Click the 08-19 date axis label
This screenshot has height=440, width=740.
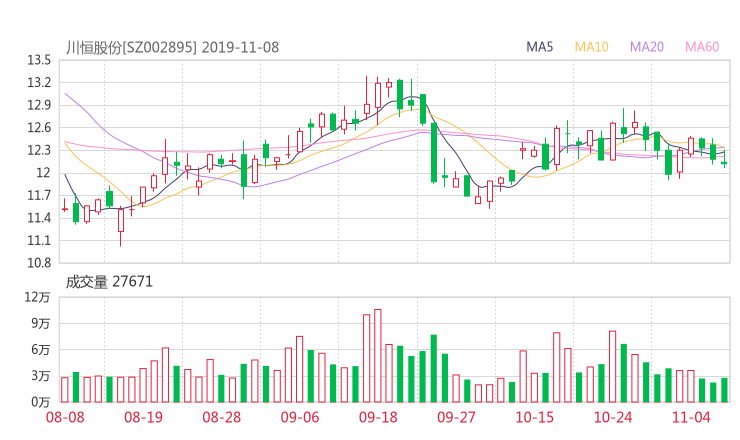tap(143, 417)
